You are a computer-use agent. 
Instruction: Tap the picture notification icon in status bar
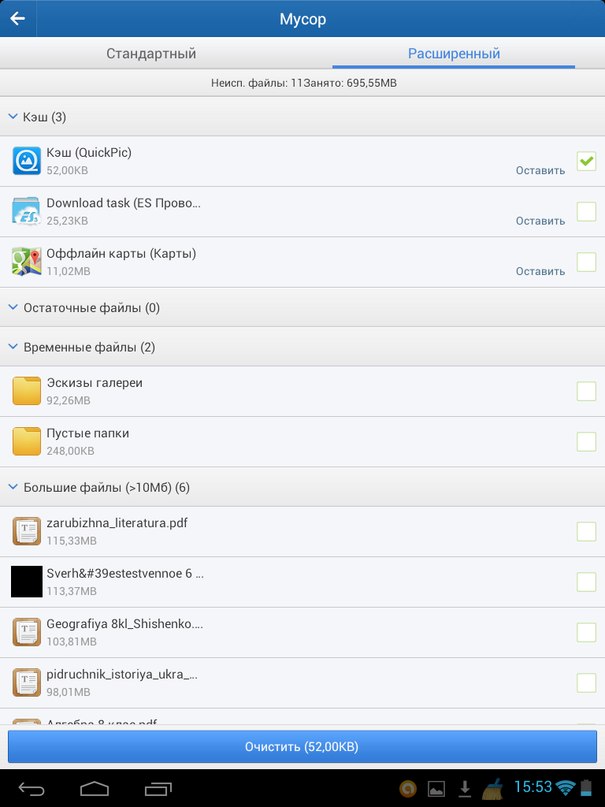pos(436,788)
